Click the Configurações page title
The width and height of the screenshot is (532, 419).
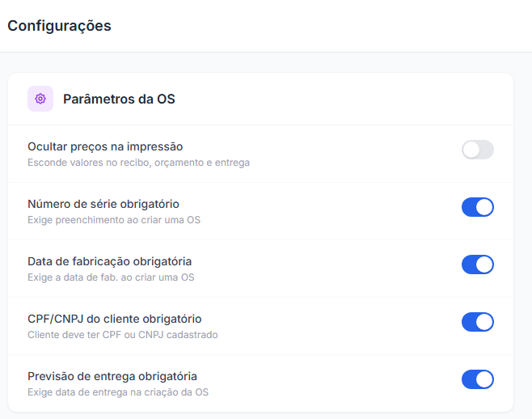59,26
